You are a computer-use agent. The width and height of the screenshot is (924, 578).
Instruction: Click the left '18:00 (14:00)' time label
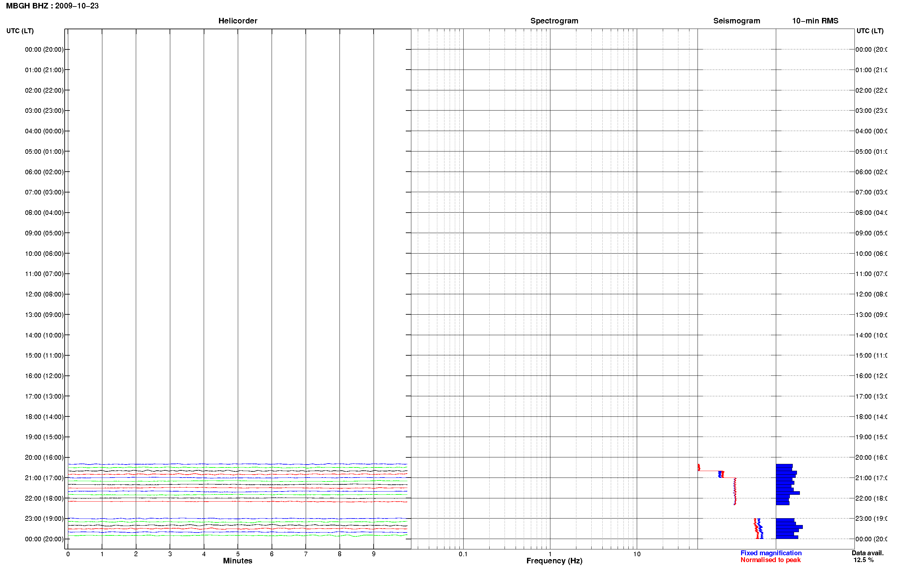[44, 417]
